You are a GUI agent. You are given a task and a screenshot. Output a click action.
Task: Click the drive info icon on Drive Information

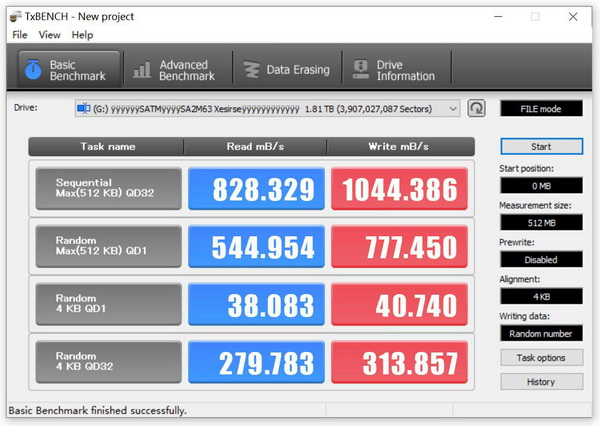tap(360, 69)
